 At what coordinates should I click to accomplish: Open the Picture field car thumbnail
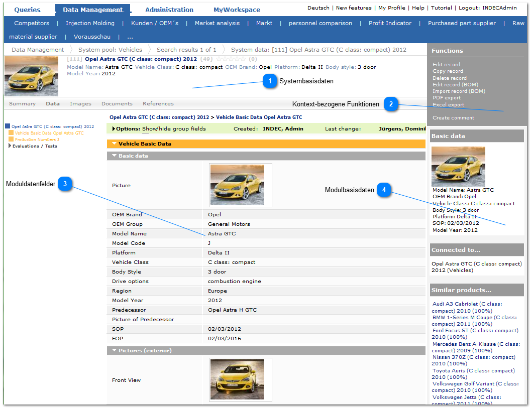click(x=237, y=185)
